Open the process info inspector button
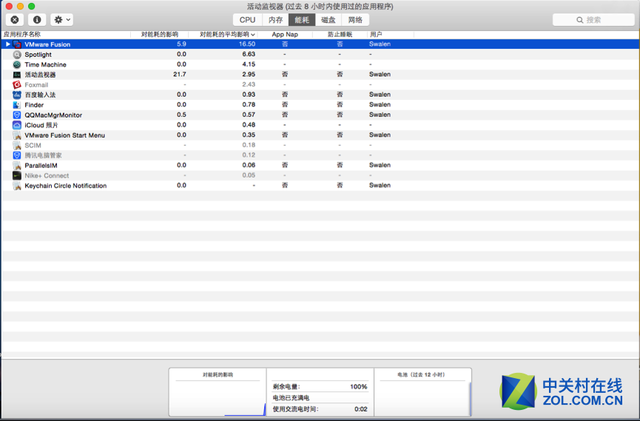The height and width of the screenshot is (421, 640). (x=37, y=20)
